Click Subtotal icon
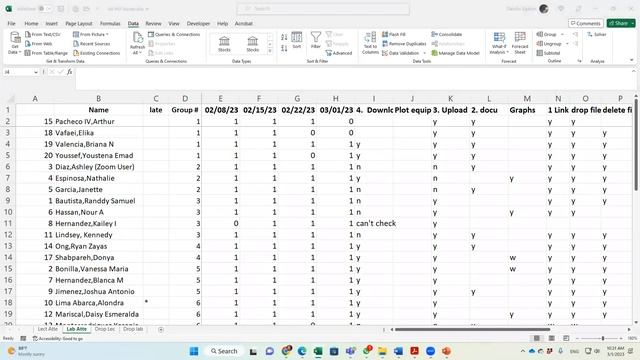Screen dimensions: 640x360 tap(540, 53)
